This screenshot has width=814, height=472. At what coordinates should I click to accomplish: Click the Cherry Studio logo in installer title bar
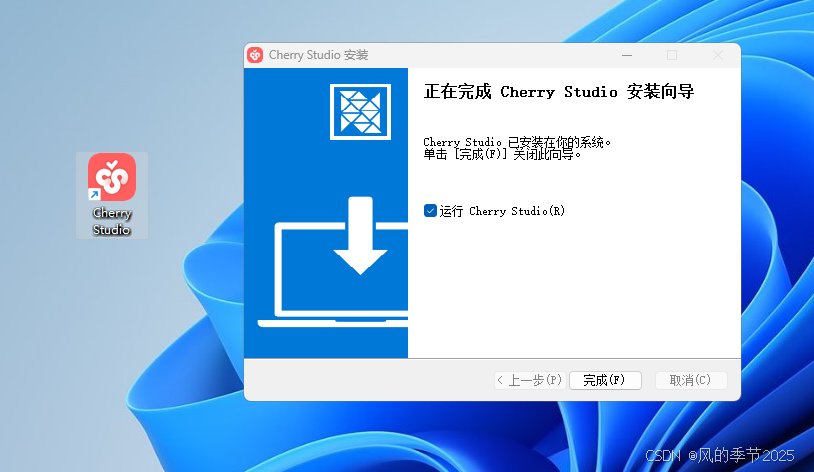(255, 55)
